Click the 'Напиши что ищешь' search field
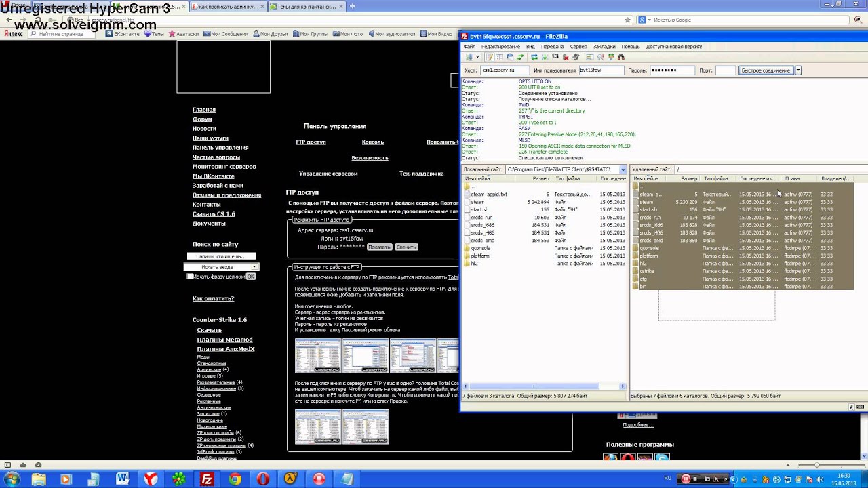The width and height of the screenshot is (868, 488). pyautogui.click(x=221, y=256)
